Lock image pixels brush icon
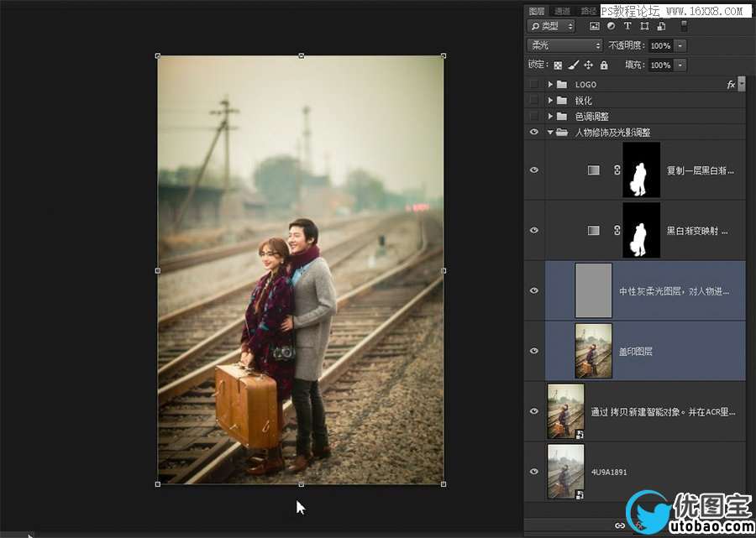This screenshot has height=538, width=756. coord(573,65)
